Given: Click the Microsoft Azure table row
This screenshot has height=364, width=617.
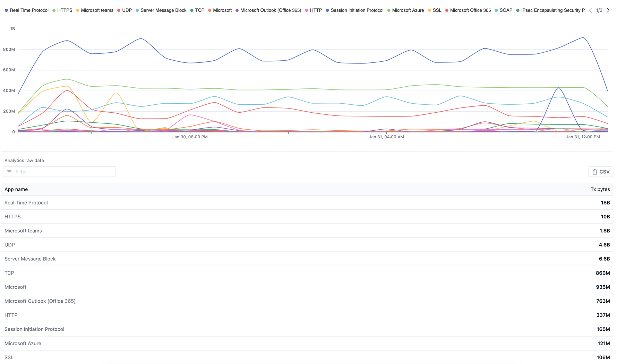Looking at the screenshot, I should pos(307,343).
